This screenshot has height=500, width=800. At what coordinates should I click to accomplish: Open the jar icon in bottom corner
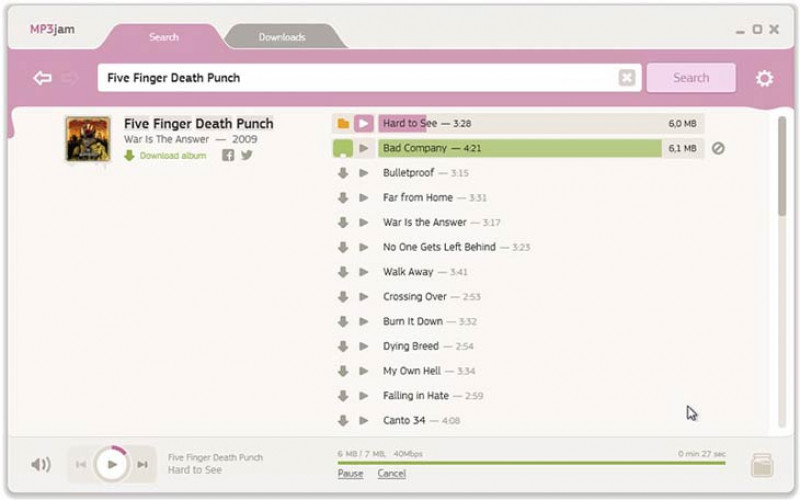coord(762,465)
